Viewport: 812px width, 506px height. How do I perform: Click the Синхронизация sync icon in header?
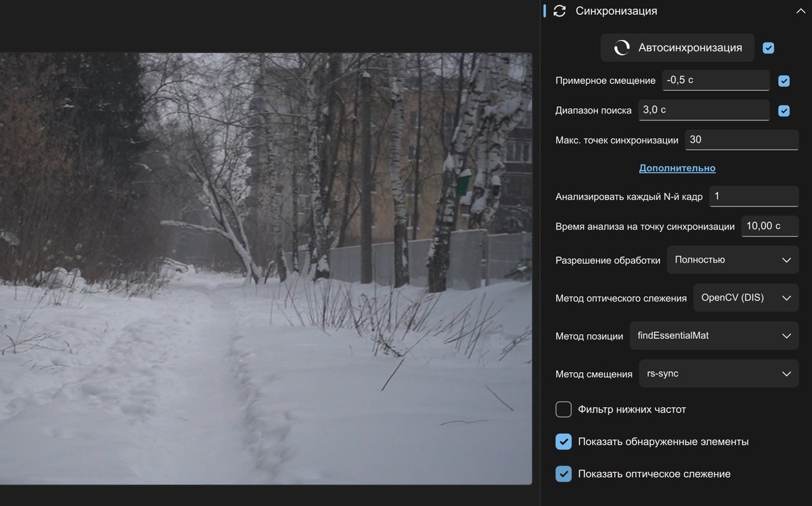[560, 11]
